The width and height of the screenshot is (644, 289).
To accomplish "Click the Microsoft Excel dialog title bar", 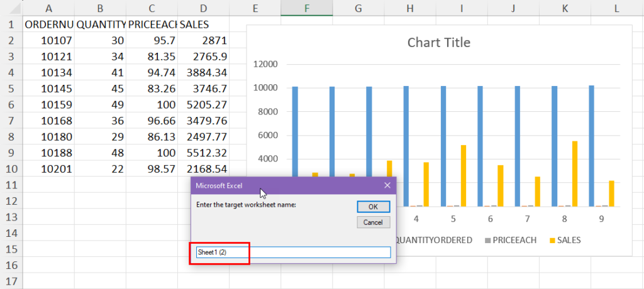I will [x=294, y=185].
